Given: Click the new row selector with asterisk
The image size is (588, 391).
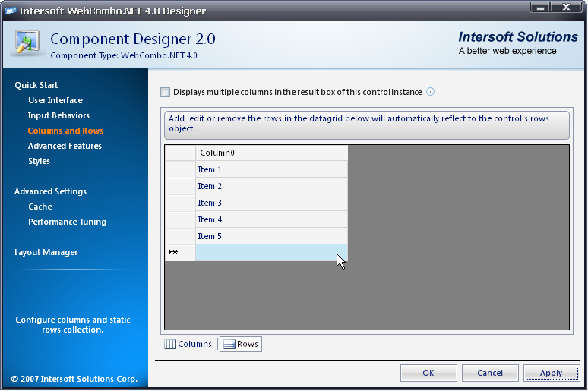Looking at the screenshot, I should pos(180,252).
